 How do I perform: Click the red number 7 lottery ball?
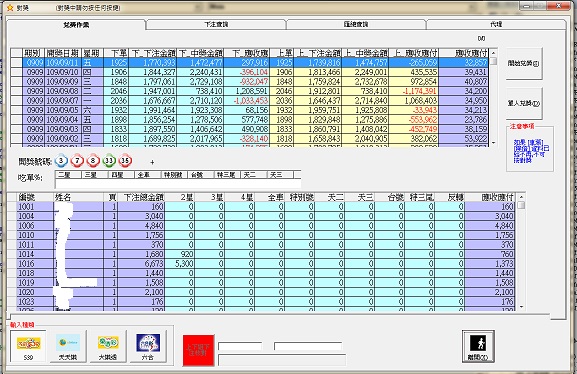click(77, 161)
